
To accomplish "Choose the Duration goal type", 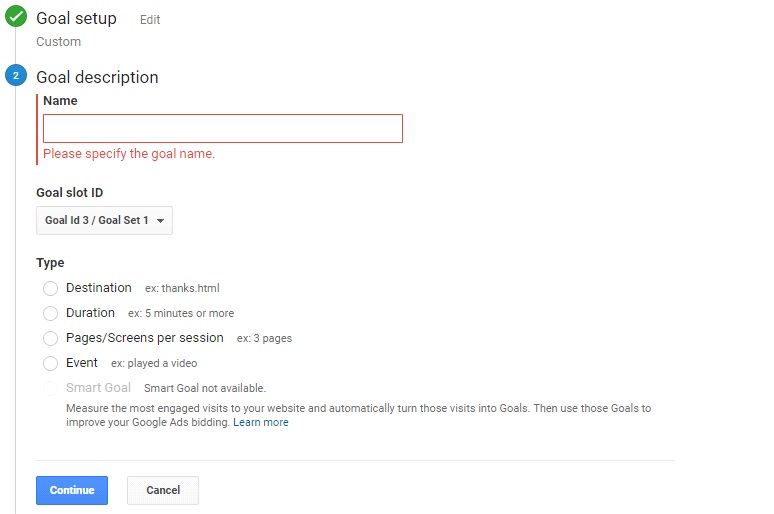I will click(x=50, y=313).
